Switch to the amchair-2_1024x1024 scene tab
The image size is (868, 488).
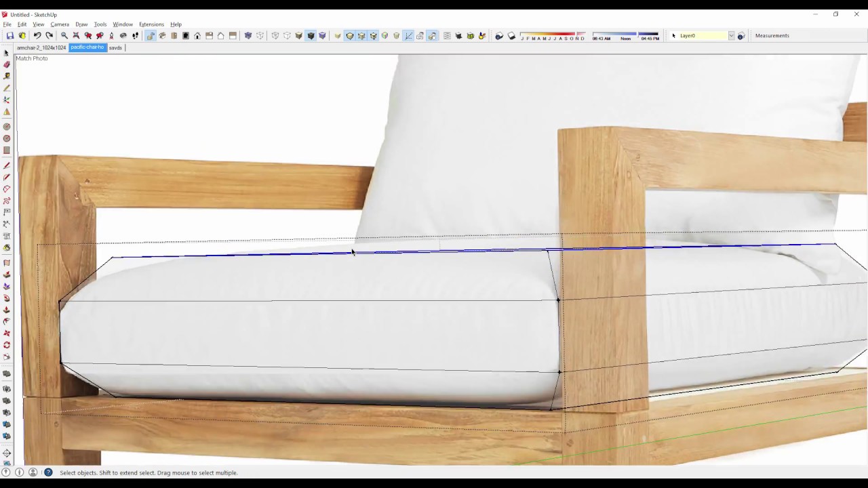41,47
